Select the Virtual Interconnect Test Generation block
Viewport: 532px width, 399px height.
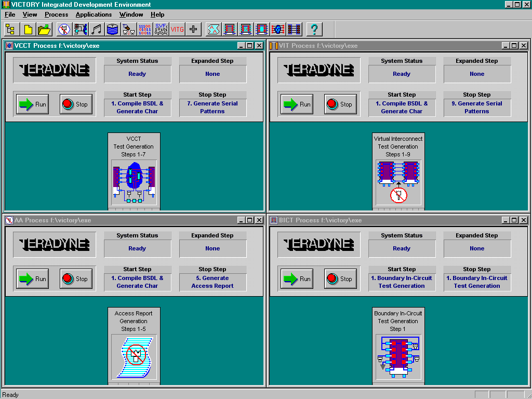(398, 171)
